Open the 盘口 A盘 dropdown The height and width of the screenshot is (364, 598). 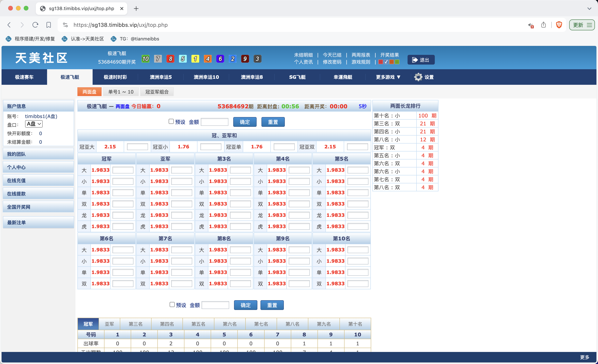pyautogui.click(x=34, y=124)
